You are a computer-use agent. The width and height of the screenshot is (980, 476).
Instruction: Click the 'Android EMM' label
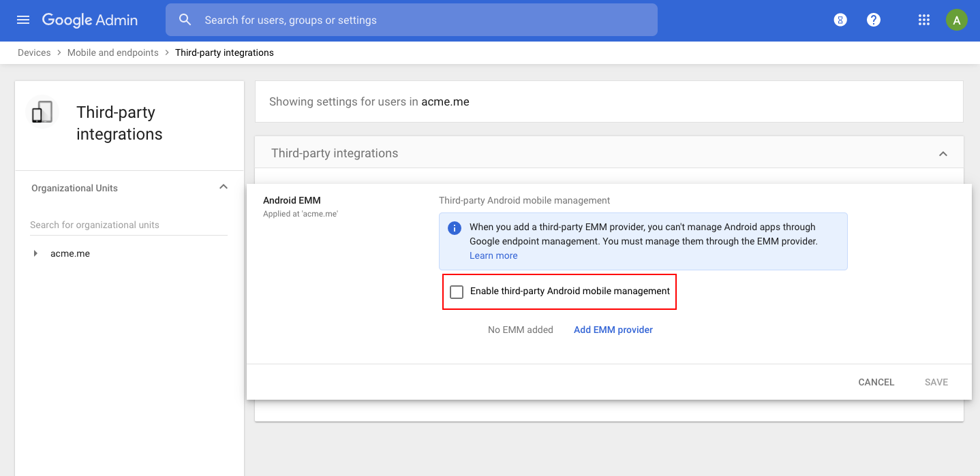[x=292, y=200]
